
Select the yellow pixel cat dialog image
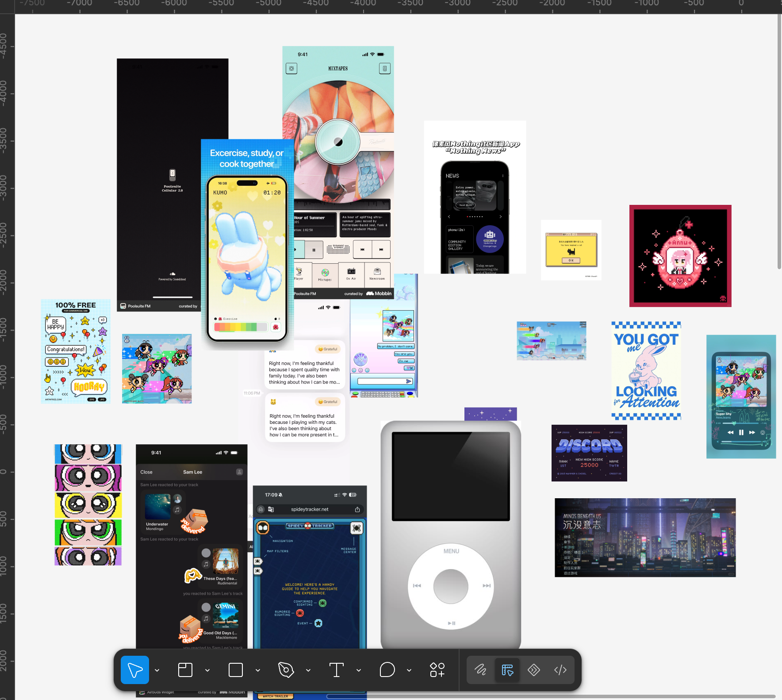571,250
